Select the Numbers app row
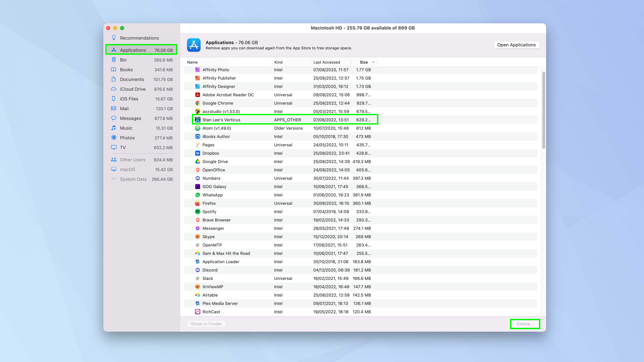 coord(360,178)
